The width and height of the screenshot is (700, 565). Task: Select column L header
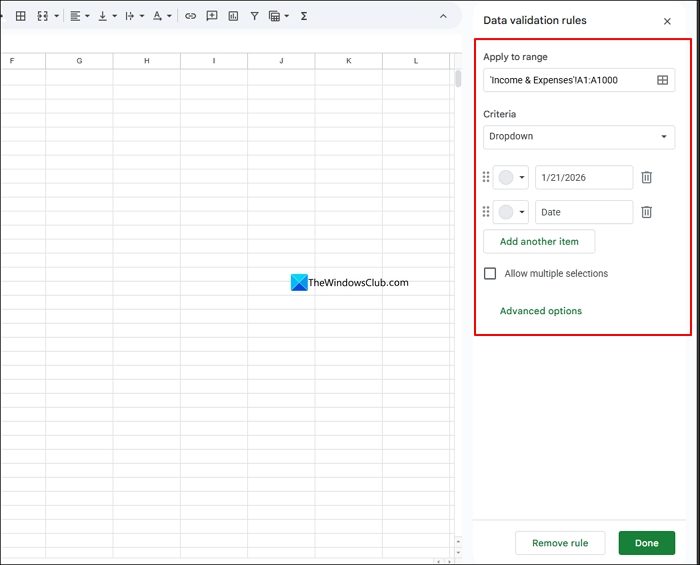[x=416, y=61]
